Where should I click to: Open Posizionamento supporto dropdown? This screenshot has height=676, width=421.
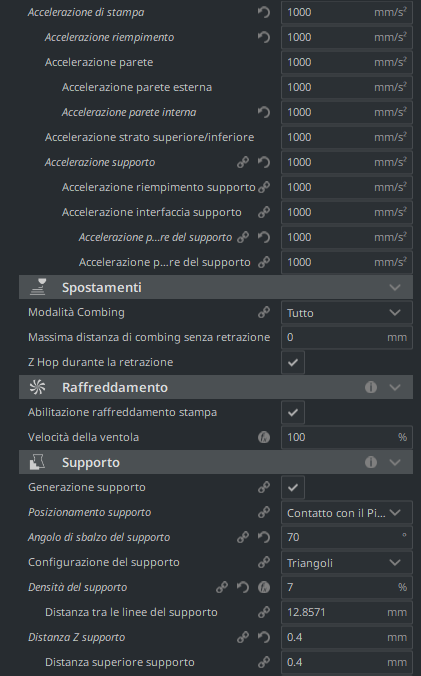[x=347, y=513]
